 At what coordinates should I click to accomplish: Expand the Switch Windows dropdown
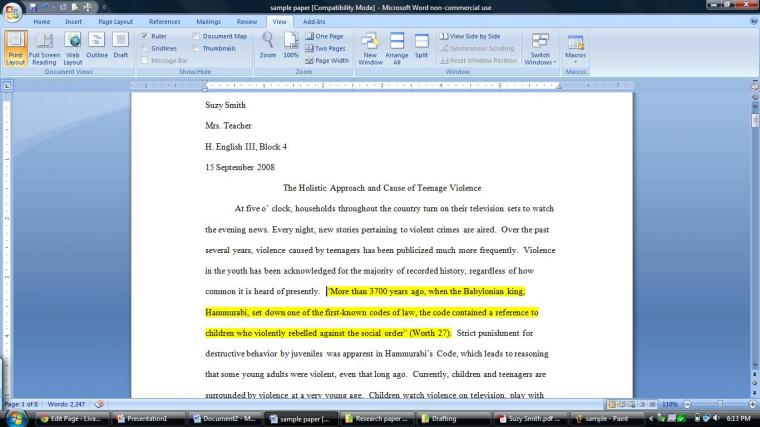540,48
